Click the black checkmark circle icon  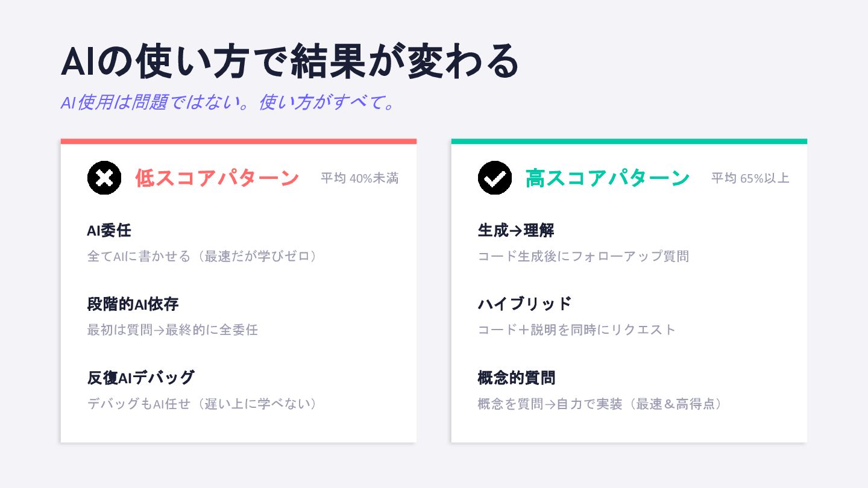coord(495,178)
